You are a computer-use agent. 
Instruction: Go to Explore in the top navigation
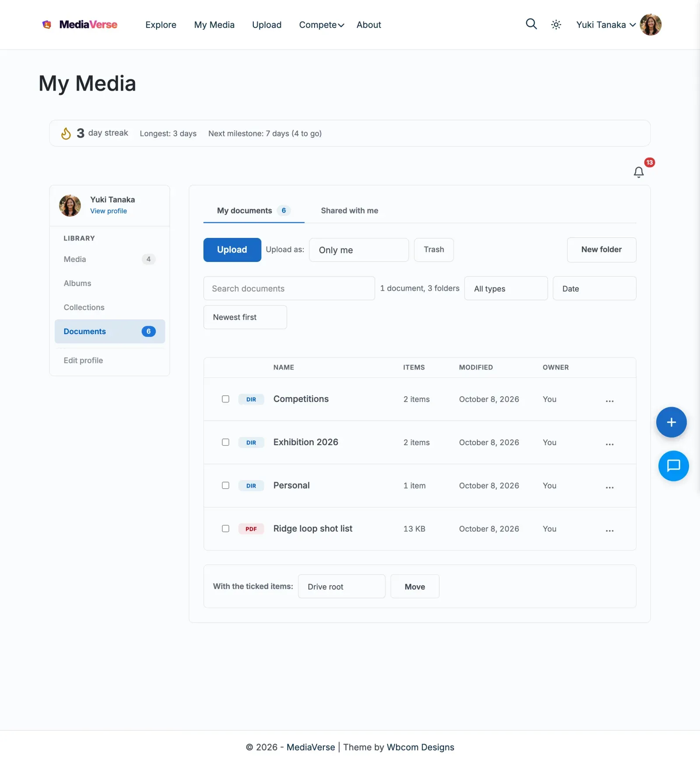click(x=161, y=25)
